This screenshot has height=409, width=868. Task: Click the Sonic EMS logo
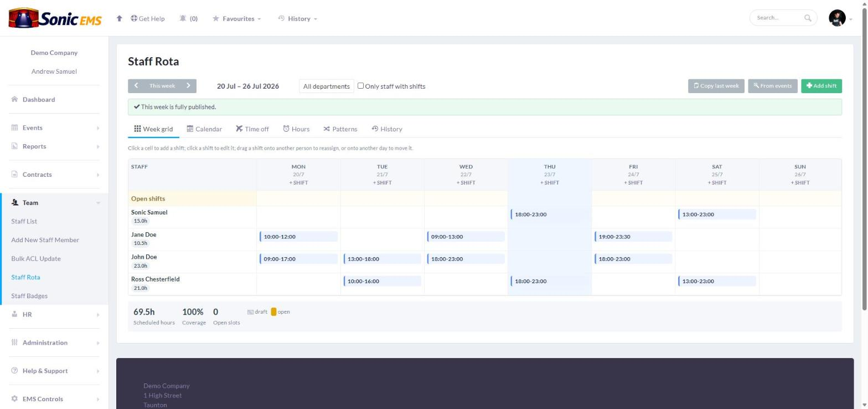pos(55,18)
